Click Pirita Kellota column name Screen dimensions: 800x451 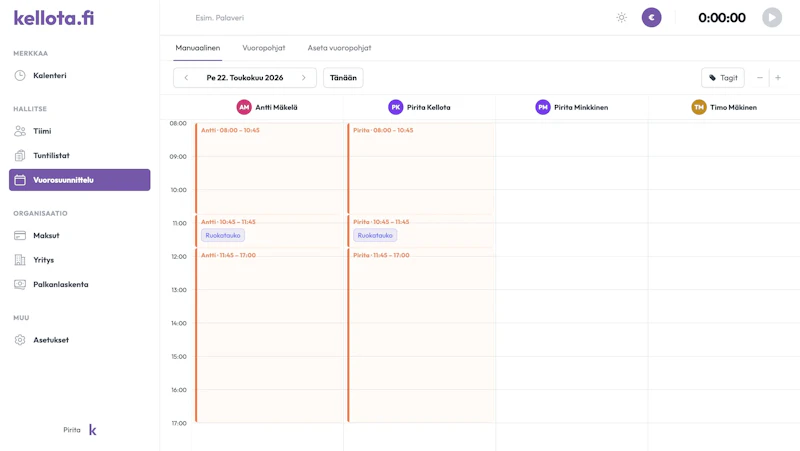tap(429, 107)
